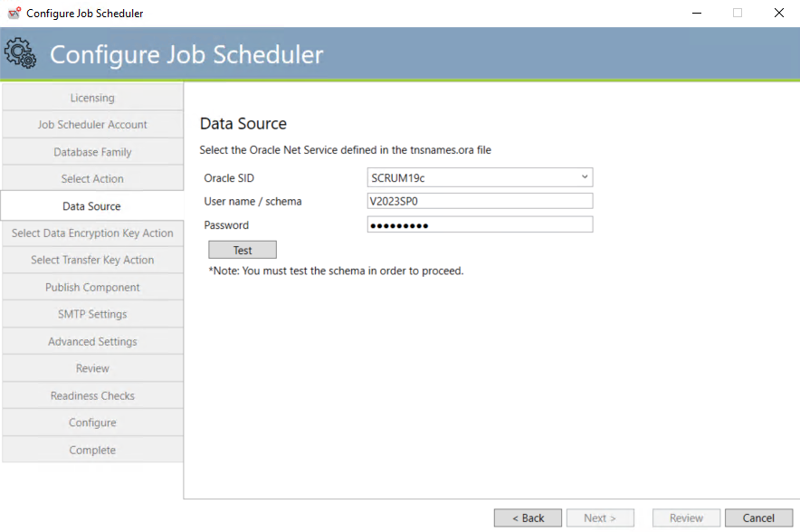The height and width of the screenshot is (532, 800).
Task: Click the app icon in the title bar
Action: point(14,13)
